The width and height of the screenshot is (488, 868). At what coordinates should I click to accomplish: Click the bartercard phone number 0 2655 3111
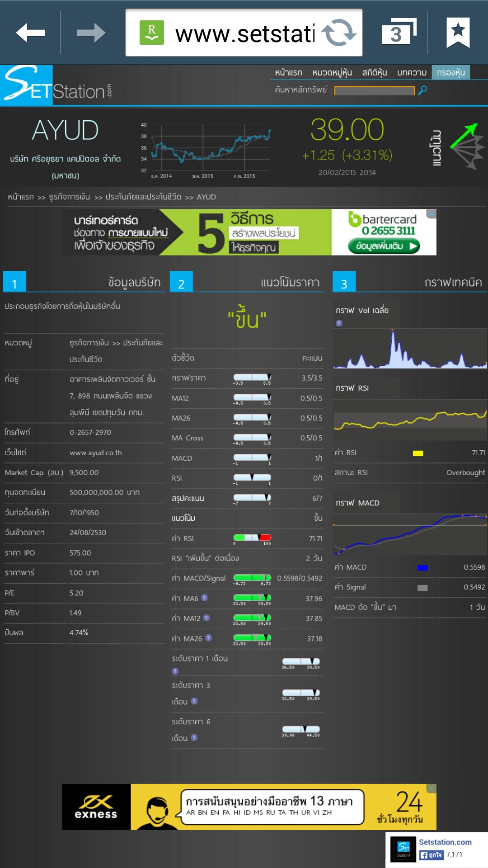click(x=388, y=231)
